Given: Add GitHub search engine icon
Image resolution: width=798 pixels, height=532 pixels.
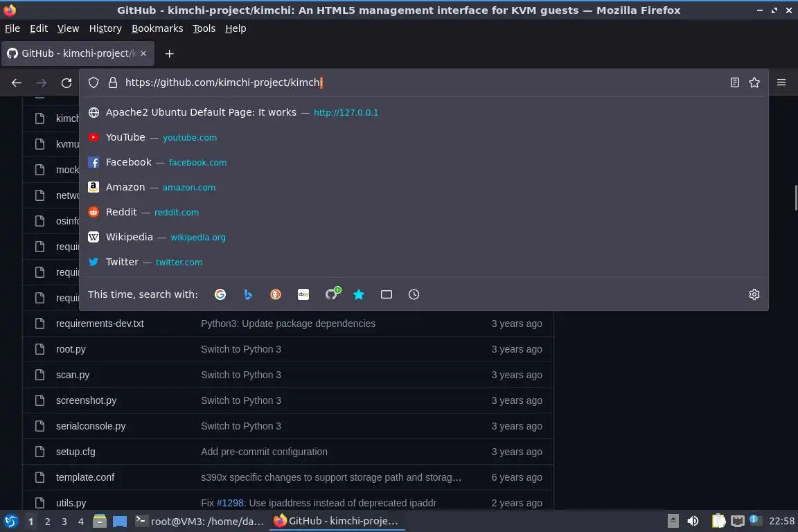Looking at the screenshot, I should (332, 293).
